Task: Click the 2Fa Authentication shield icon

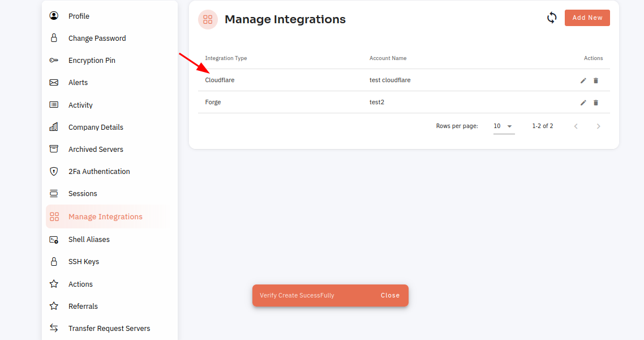Action: point(54,171)
